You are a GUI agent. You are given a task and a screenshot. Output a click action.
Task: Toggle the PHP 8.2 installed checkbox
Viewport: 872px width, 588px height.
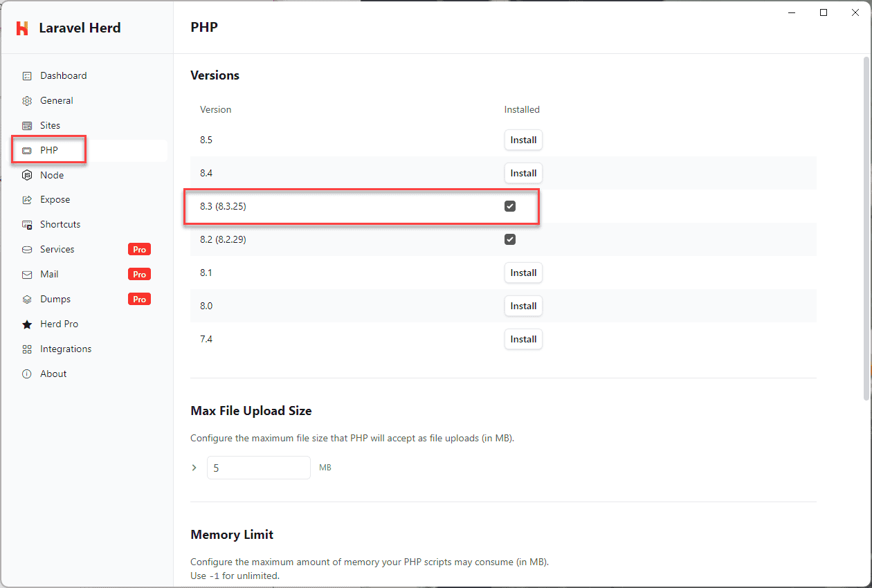pos(510,239)
